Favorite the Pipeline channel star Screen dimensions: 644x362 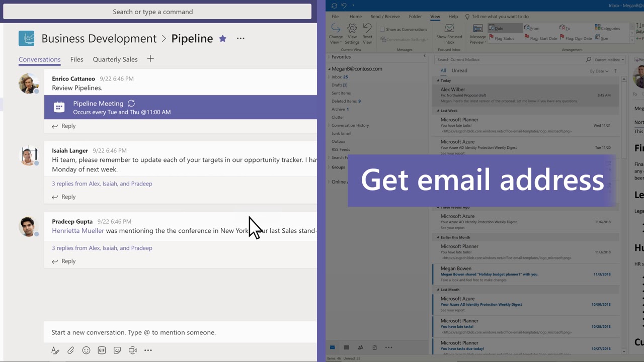[x=223, y=39]
